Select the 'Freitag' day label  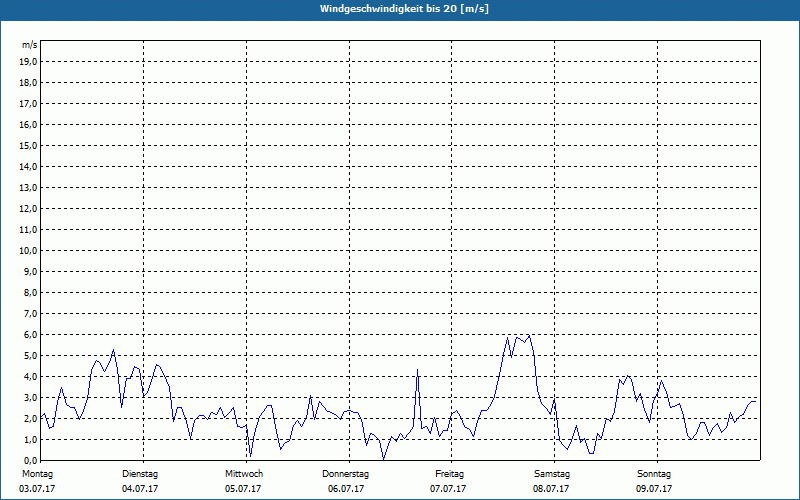[x=449, y=474]
